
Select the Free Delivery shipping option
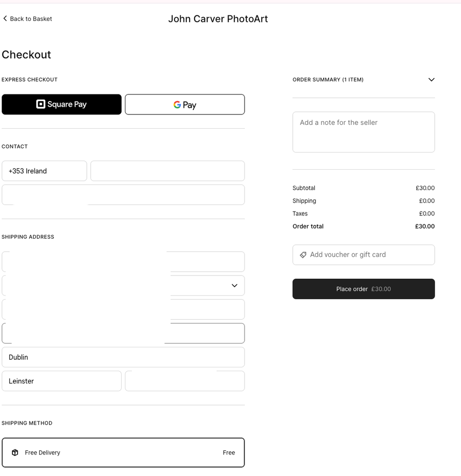pyautogui.click(x=123, y=452)
